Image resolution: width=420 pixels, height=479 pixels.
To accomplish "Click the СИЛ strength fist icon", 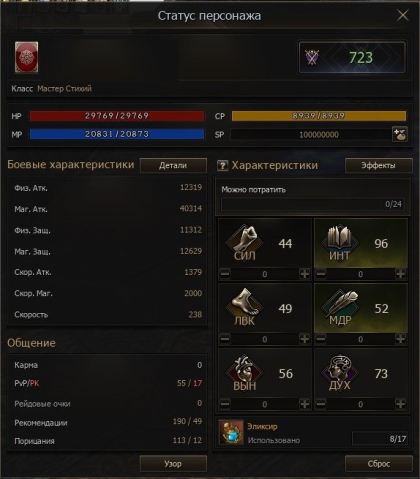I will (x=245, y=243).
